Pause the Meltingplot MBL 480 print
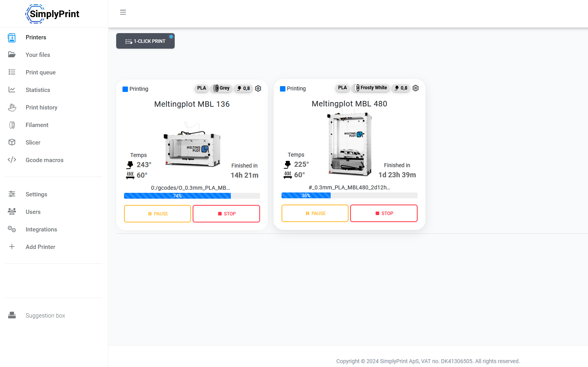The image size is (588, 367). pyautogui.click(x=315, y=213)
